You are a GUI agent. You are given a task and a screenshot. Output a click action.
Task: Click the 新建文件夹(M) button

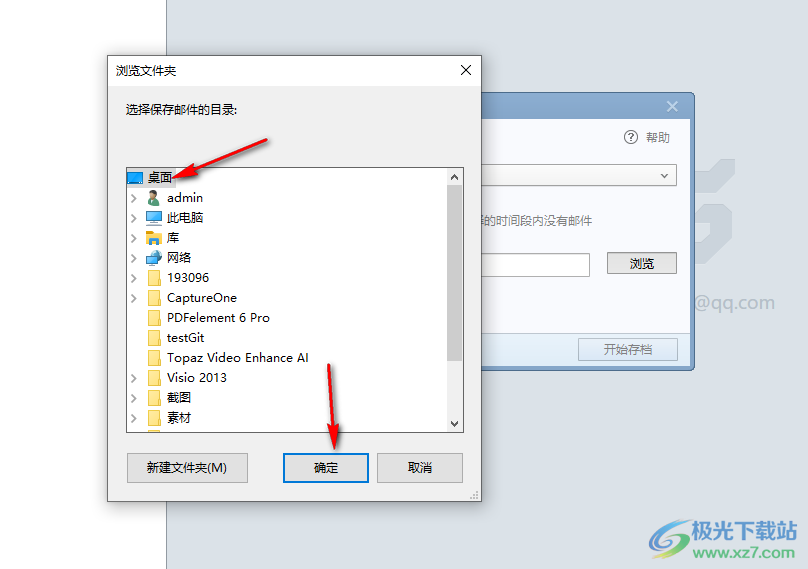coord(187,468)
